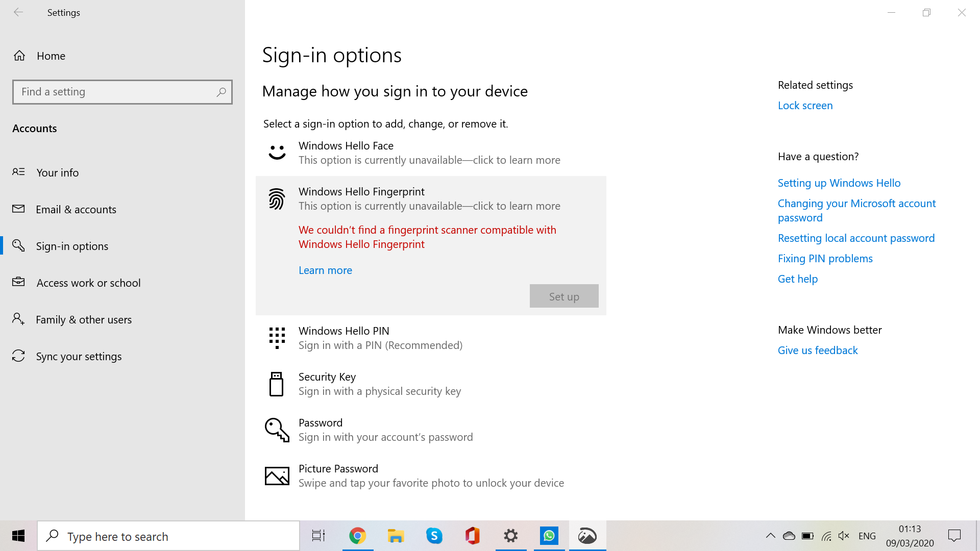Viewport: 980px width, 551px height.
Task: Focus the Find a setting search box
Action: 122,92
